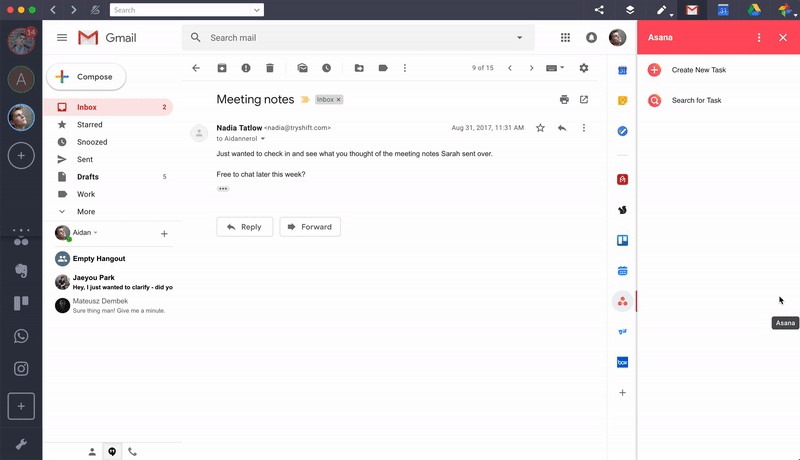Screen dimensions: 800x460
Task: Open Evernote in the left sidebar
Action: point(21,271)
